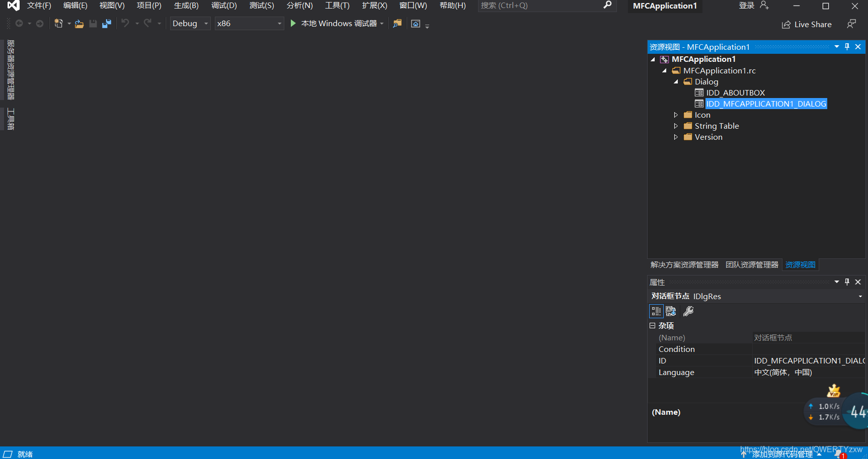Viewport: 868px width, 459px height.
Task: Click the VIP crown icon on the speed widget
Action: tap(834, 391)
